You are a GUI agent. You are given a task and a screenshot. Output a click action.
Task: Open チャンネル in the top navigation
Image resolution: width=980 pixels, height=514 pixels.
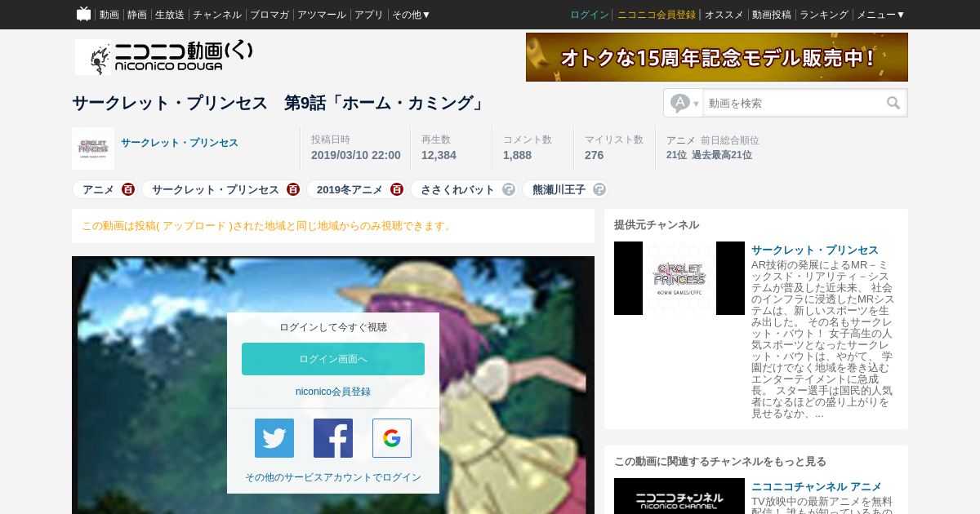click(x=217, y=15)
